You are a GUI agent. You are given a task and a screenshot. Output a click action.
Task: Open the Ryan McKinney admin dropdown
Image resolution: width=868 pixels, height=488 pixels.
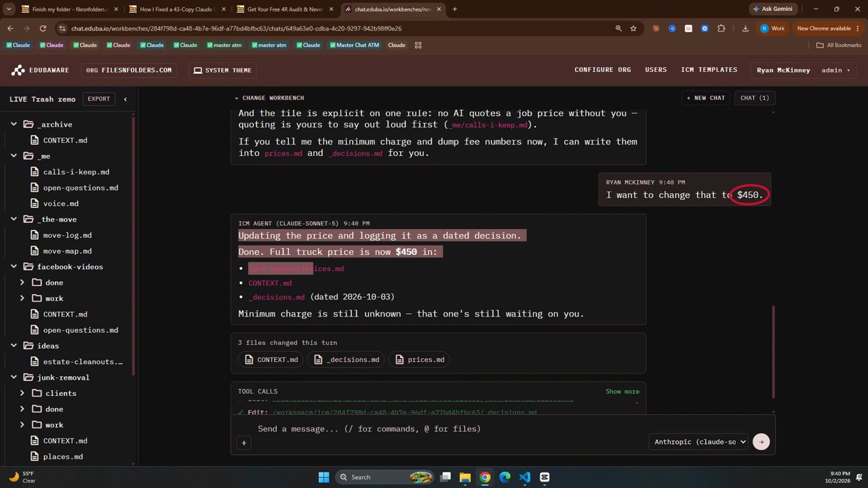(x=804, y=70)
